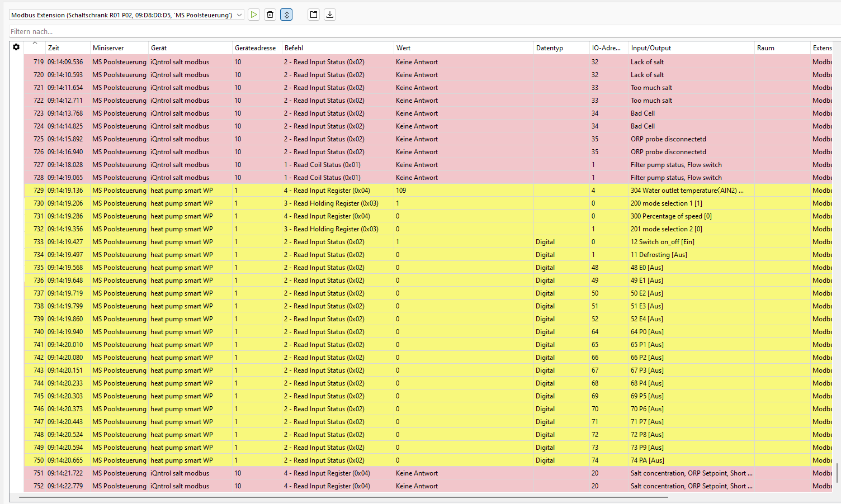Click the Befehl column header
Image resolution: width=841 pixels, height=504 pixels.
pos(294,48)
